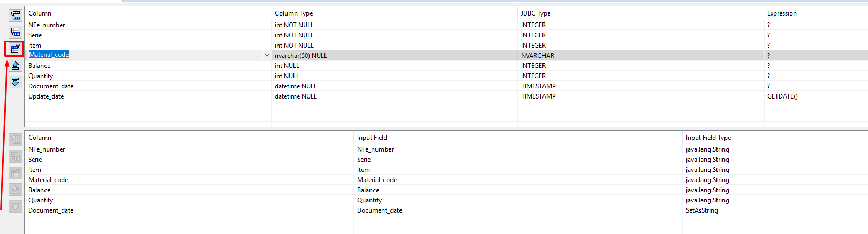The image size is (868, 234).
Task: Select the GETDATE() expression cell
Action: point(782,96)
